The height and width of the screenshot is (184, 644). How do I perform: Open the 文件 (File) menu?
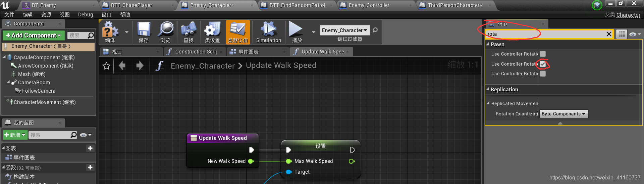coord(9,15)
